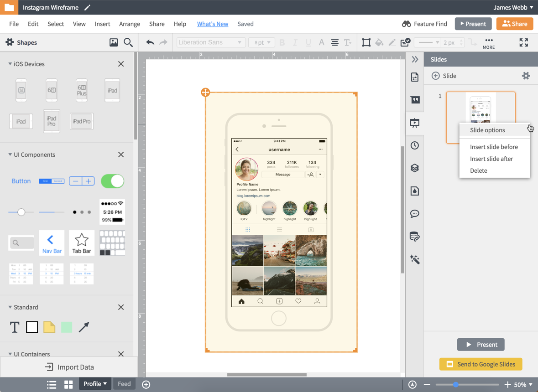Click the fullscreen toggle on the toolbar
Viewport: 538px width, 392px height.
523,42
